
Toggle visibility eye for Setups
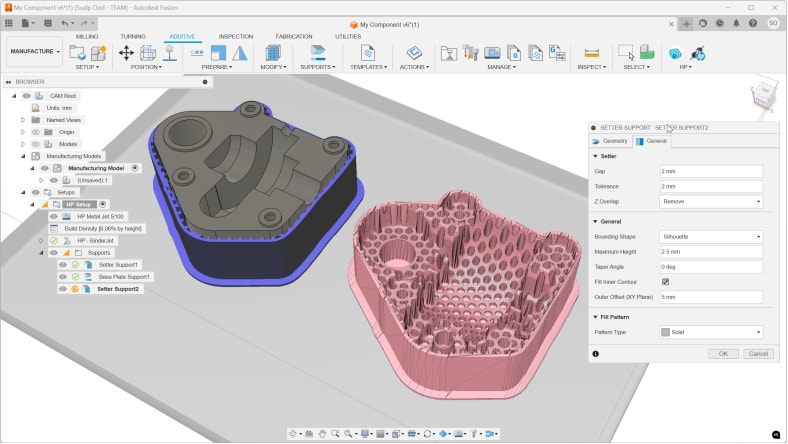coord(36,192)
